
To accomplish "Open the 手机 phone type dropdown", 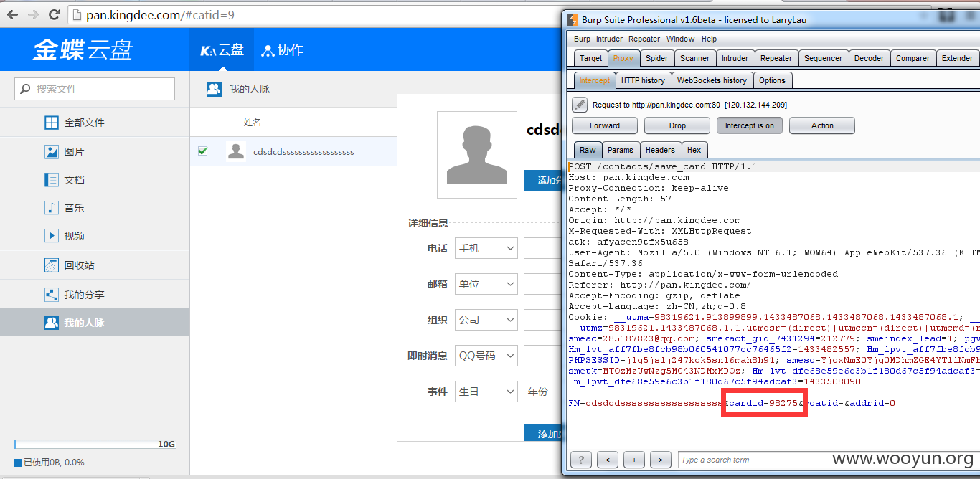I will click(x=486, y=248).
